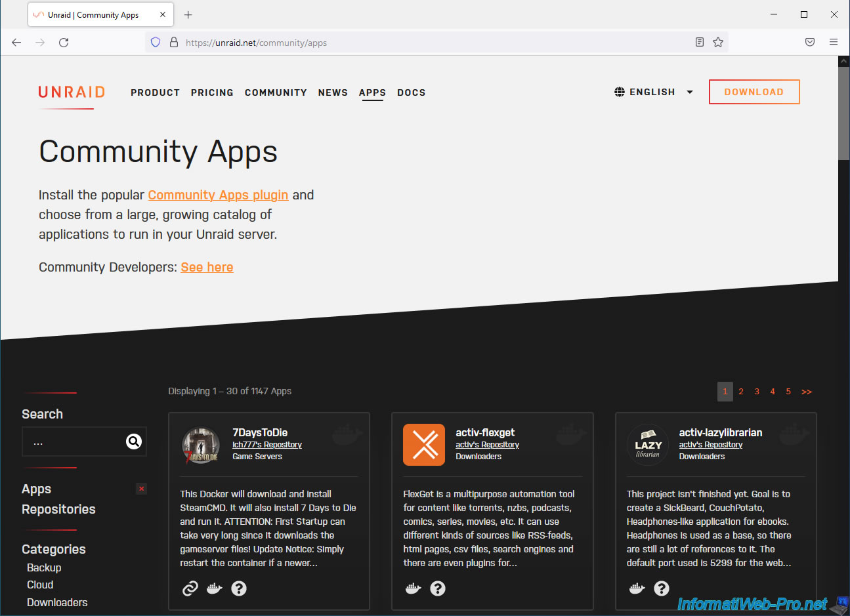Expand the English language dropdown
850x616 pixels.
(x=654, y=92)
